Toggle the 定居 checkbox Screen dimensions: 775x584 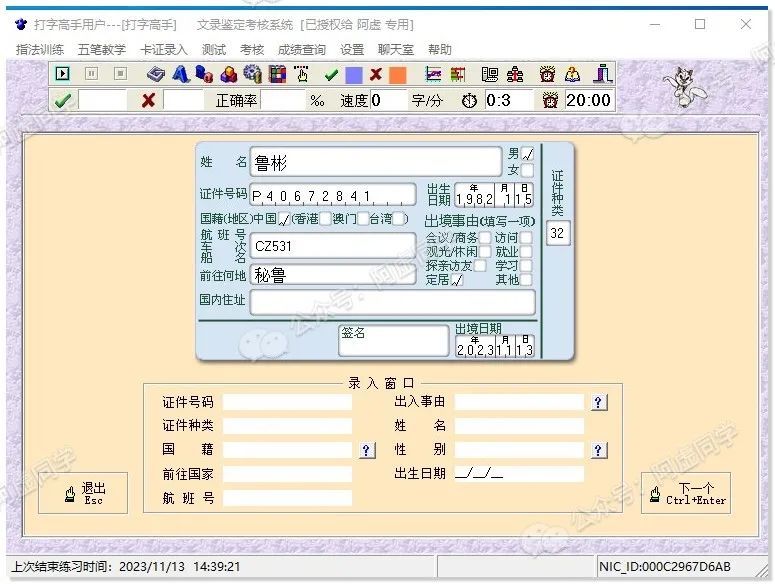click(457, 280)
